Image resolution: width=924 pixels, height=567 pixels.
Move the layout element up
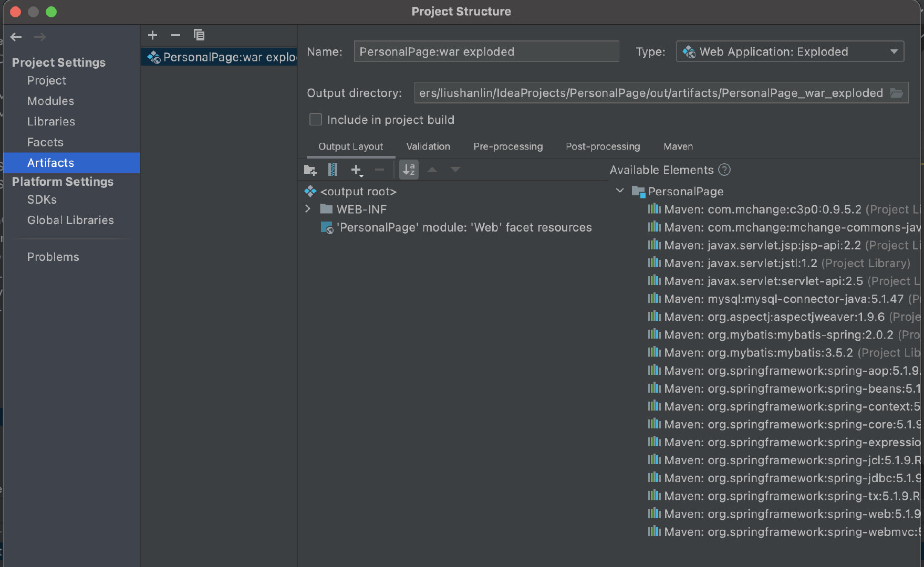pyautogui.click(x=432, y=170)
